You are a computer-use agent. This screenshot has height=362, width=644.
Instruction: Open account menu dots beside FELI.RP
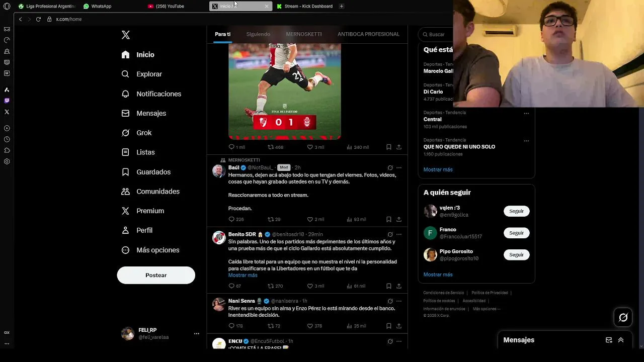click(x=197, y=333)
